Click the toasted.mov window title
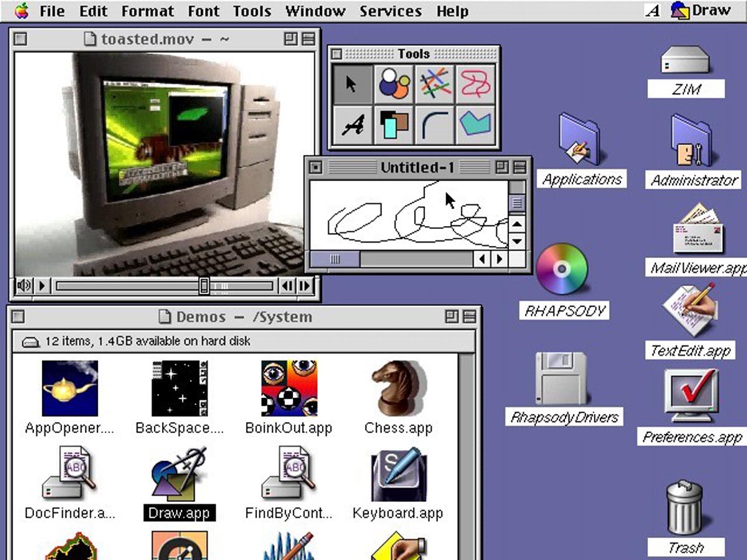The height and width of the screenshot is (560, 747). click(164, 39)
